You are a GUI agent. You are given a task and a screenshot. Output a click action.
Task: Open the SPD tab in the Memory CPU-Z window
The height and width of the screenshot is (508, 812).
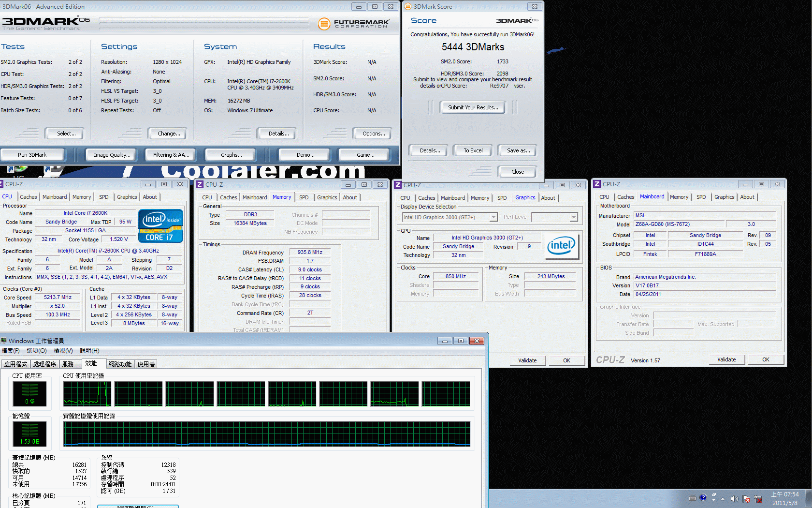coord(304,197)
